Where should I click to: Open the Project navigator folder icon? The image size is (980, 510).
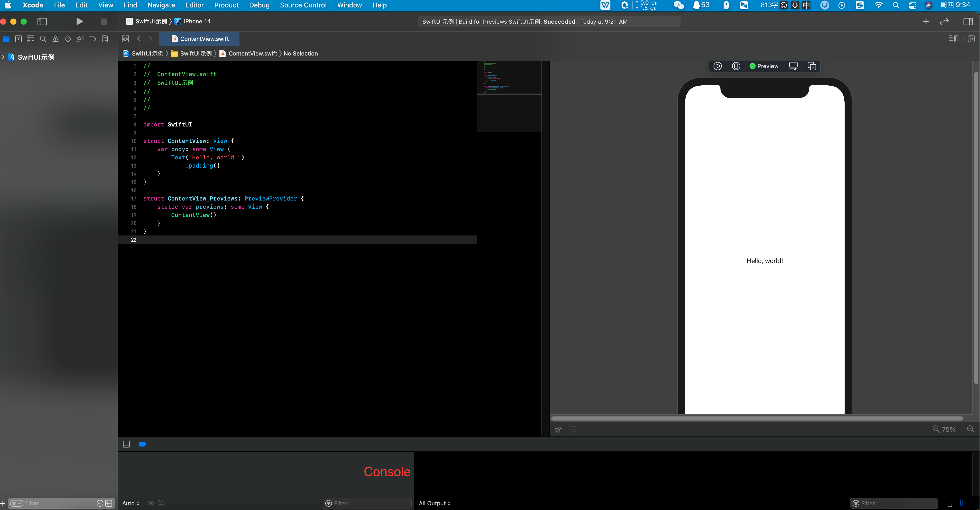click(6, 39)
